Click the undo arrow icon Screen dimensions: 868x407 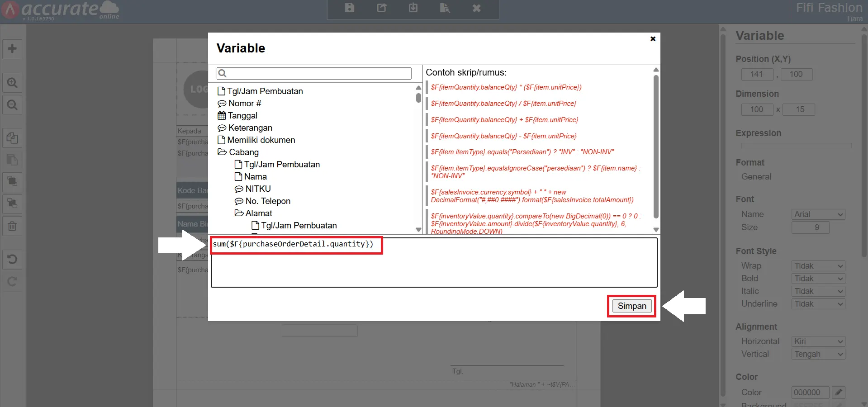coord(12,259)
